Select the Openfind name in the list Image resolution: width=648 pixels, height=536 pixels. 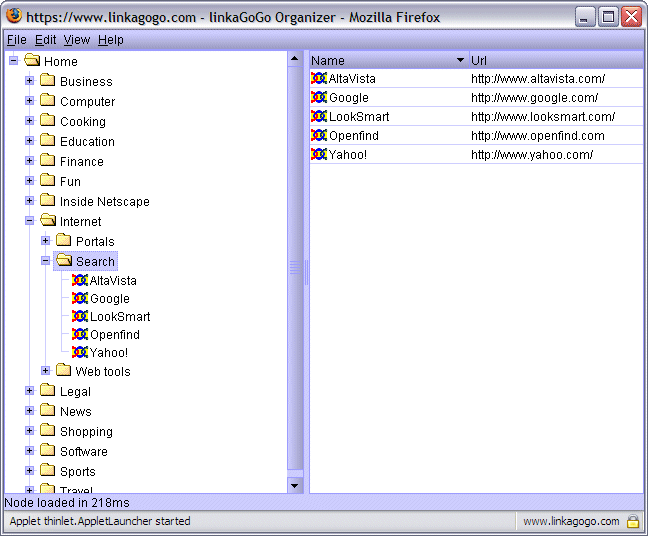tap(354, 136)
